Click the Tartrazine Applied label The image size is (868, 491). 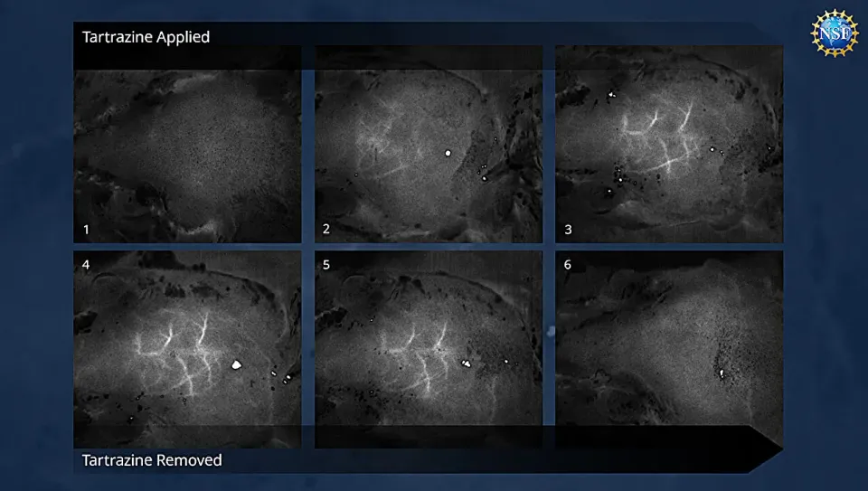click(146, 37)
